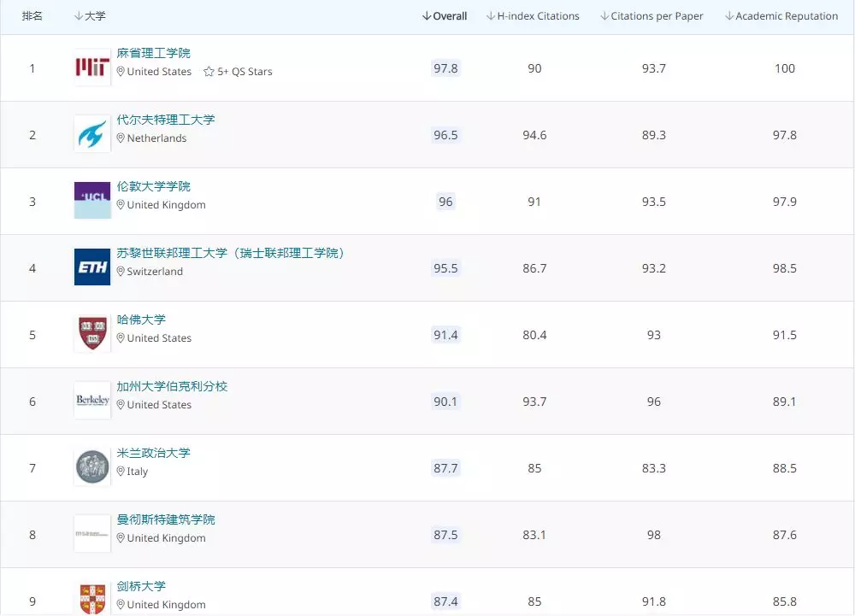Screen dimensions: 855x616
Task: Click the TU Delft logo icon
Action: [91, 134]
